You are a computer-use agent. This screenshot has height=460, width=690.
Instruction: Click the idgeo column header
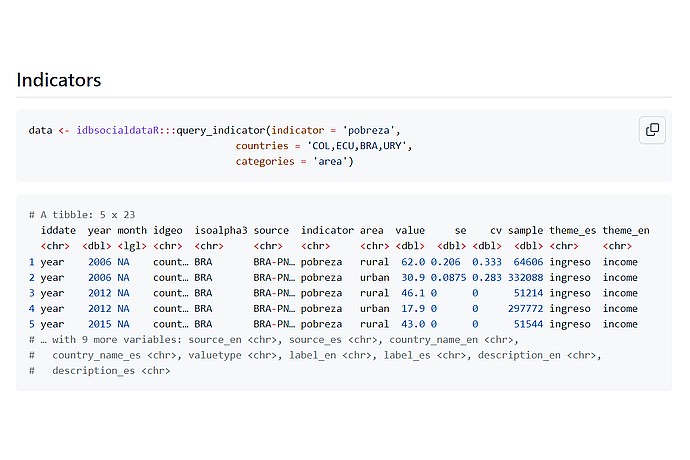(168, 230)
